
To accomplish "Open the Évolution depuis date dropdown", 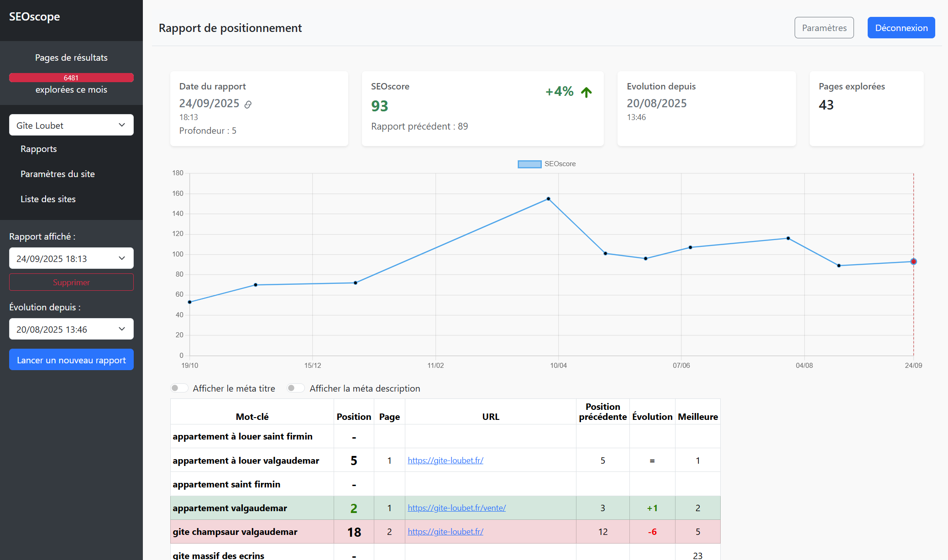I will [71, 329].
